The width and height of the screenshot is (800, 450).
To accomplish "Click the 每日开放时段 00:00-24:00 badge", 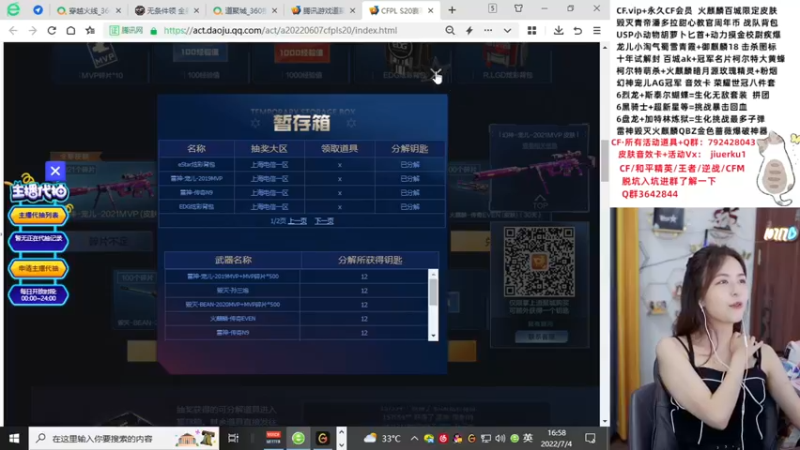I will [38, 295].
